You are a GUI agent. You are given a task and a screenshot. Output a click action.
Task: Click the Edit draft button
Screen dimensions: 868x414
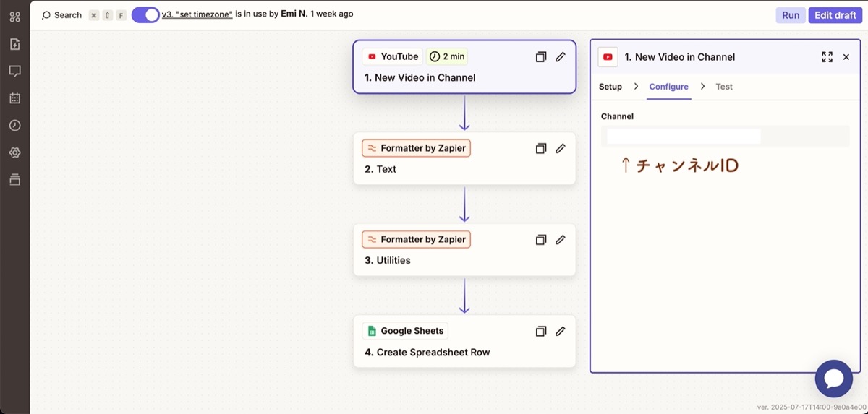835,15
